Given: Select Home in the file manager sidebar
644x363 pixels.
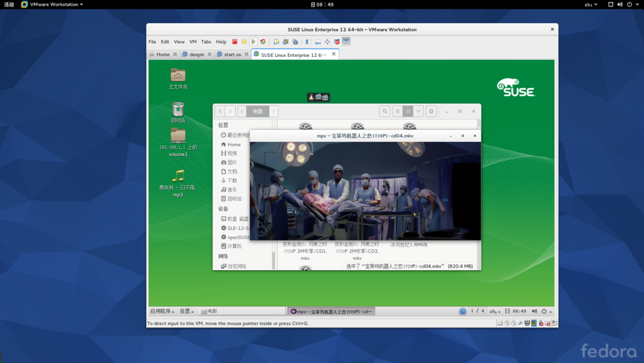Looking at the screenshot, I should click(234, 144).
